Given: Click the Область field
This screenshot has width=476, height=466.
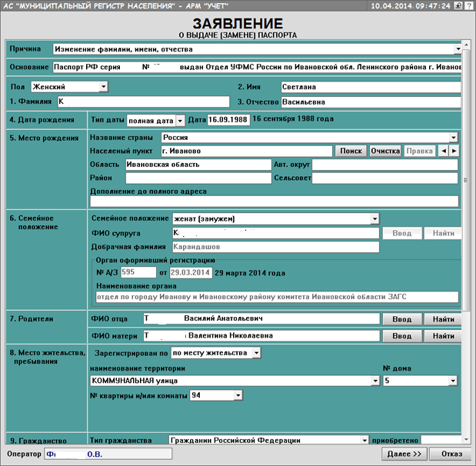Looking at the screenshot, I should (x=198, y=165).
